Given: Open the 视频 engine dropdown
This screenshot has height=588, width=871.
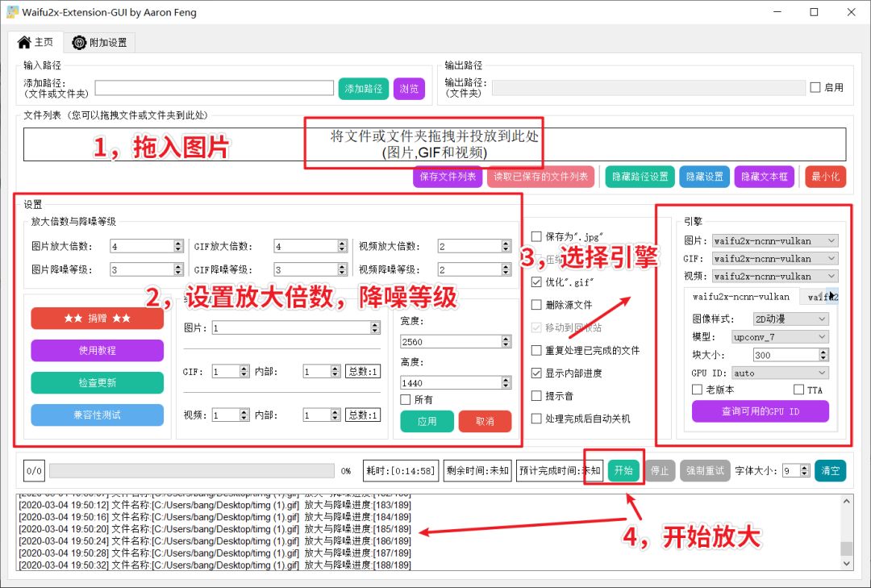Looking at the screenshot, I should tap(775, 276).
